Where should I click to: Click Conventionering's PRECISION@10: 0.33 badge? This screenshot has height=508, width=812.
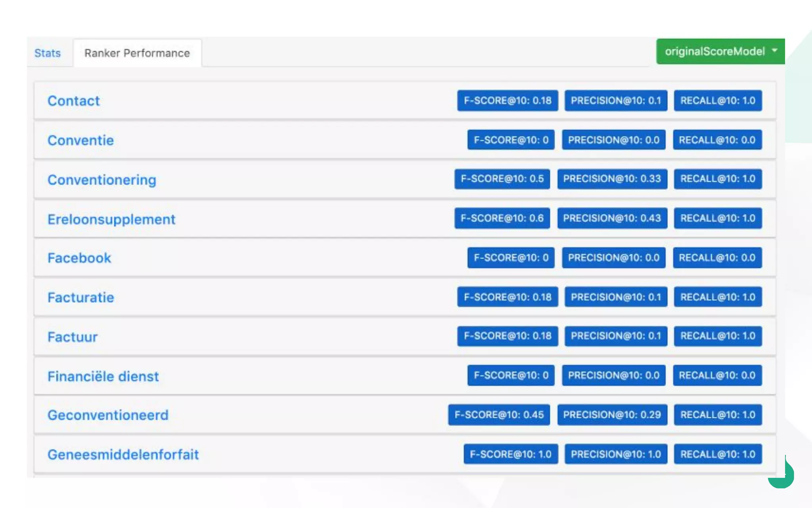pyautogui.click(x=612, y=179)
